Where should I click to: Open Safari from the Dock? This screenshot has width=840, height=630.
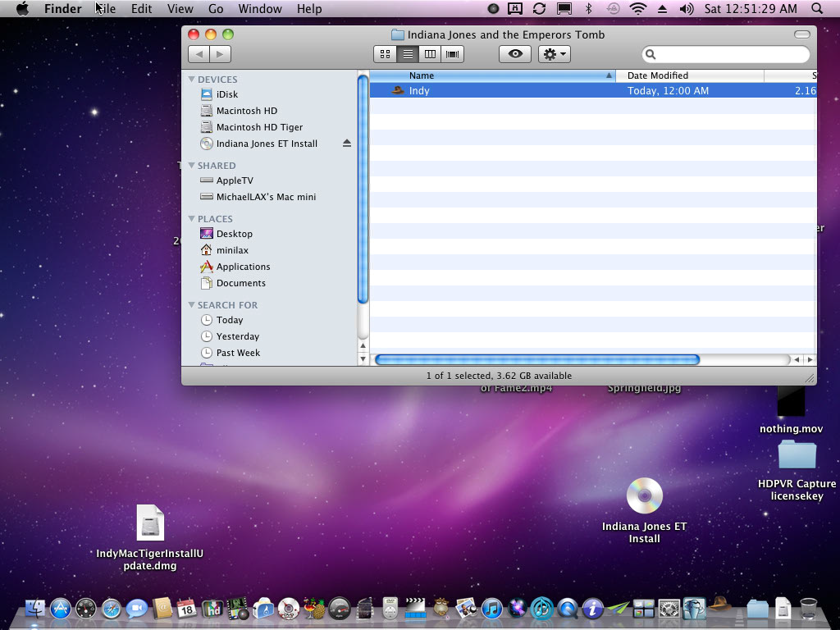point(112,609)
